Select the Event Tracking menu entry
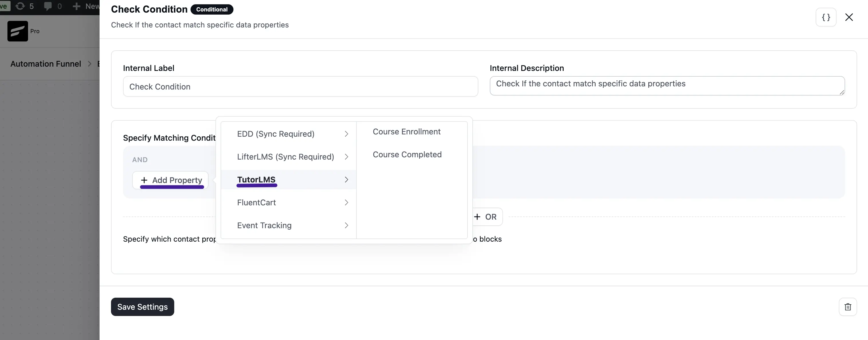Screen dimensions: 868x340 (289, 226)
